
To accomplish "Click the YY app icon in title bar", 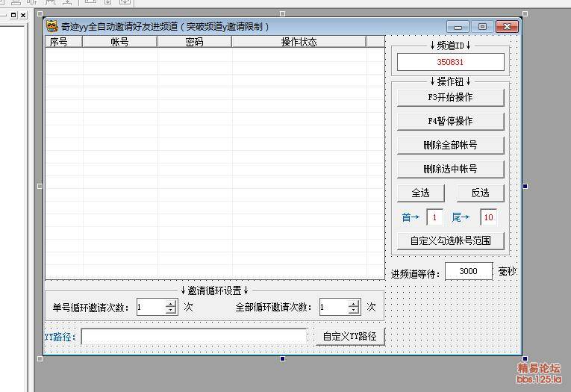I will coord(52,26).
